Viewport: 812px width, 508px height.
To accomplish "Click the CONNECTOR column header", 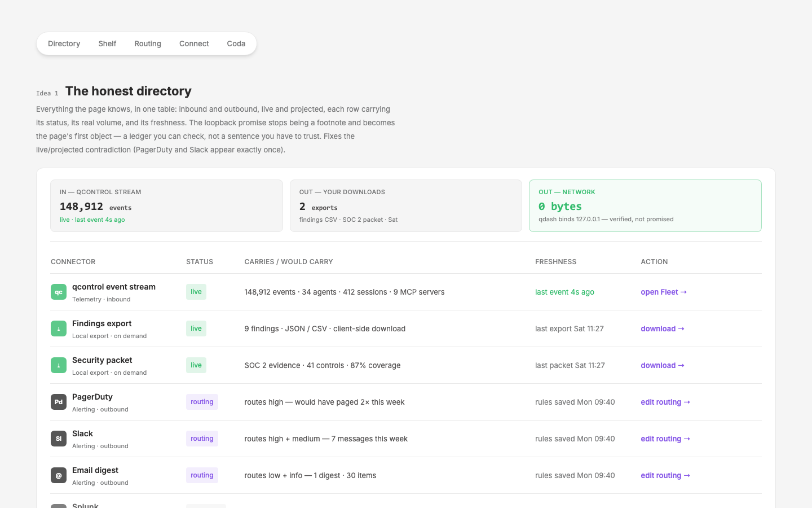I will [73, 262].
